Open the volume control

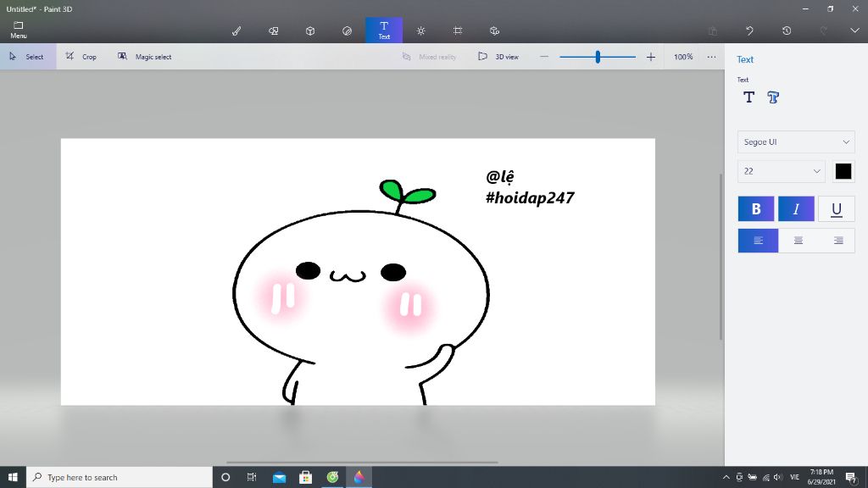(x=778, y=477)
